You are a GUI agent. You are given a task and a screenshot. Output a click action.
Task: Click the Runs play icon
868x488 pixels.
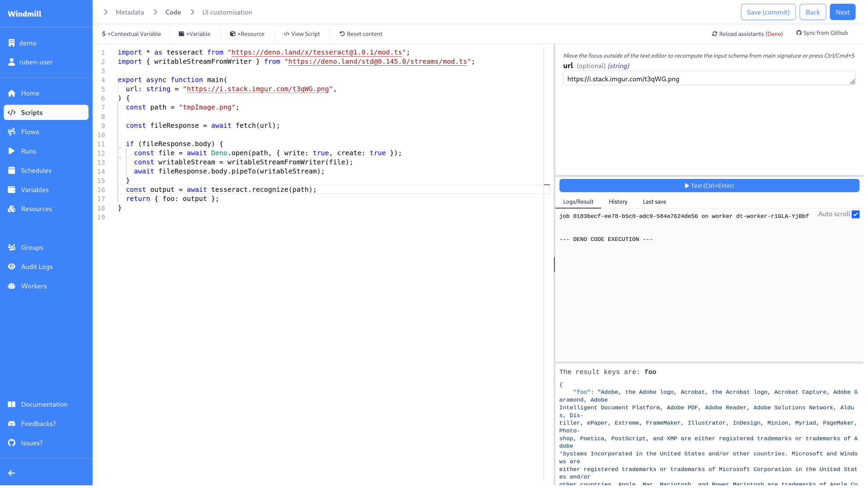click(12, 151)
